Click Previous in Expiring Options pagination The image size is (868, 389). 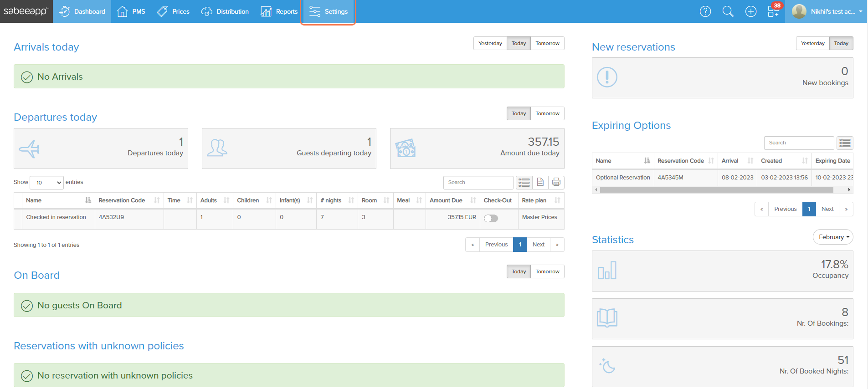(x=785, y=209)
